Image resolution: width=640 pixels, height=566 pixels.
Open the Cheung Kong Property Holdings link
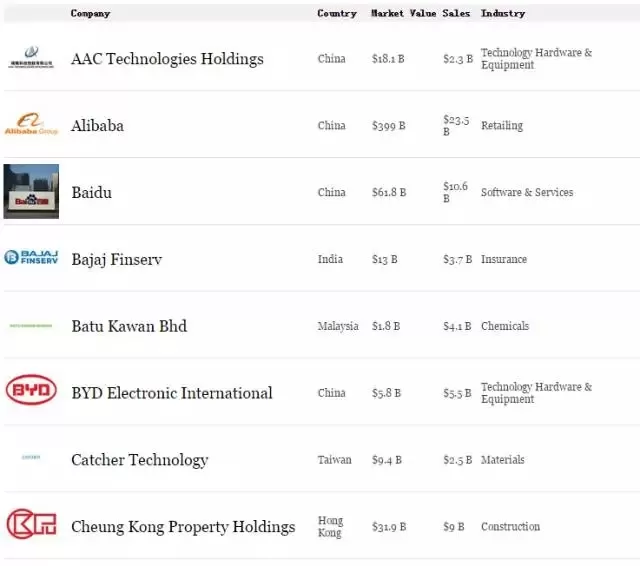click(x=183, y=527)
